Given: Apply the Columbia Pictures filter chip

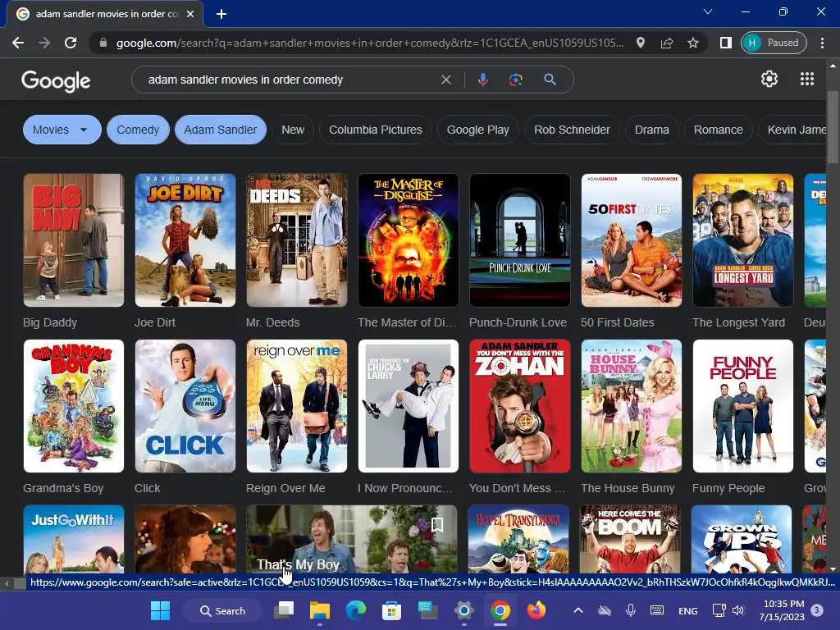Looking at the screenshot, I should coord(376,130).
